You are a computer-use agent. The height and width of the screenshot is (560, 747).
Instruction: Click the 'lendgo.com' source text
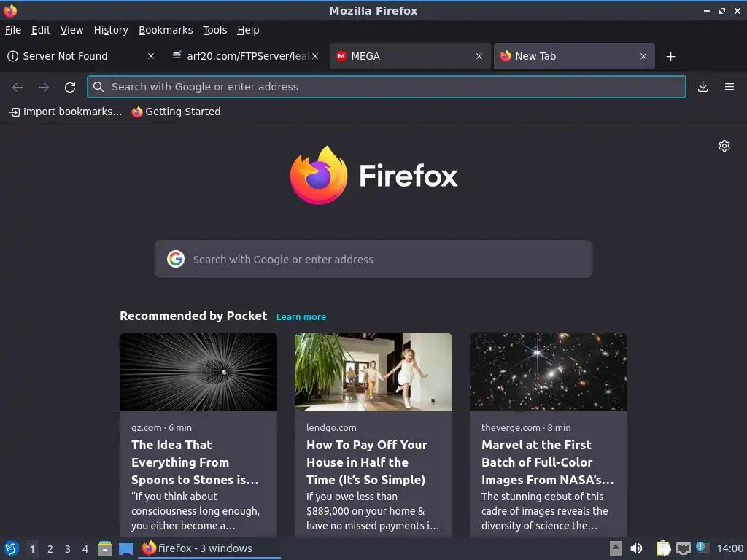point(331,427)
